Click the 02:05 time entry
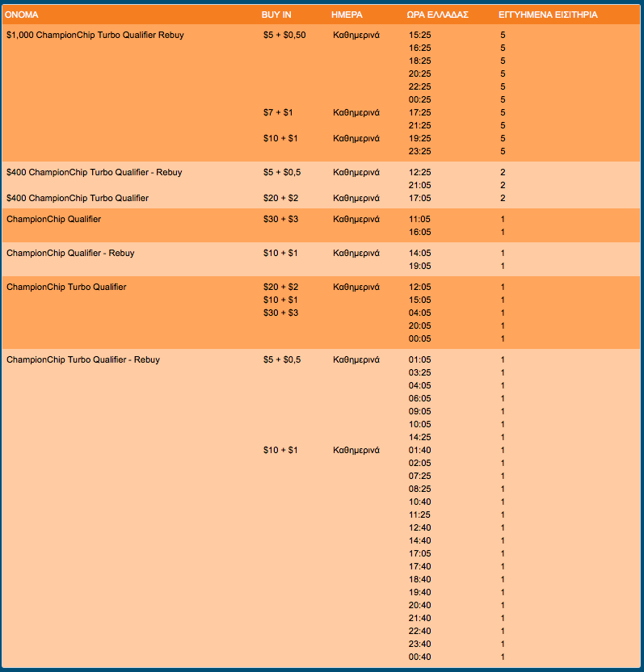The width and height of the screenshot is (644, 672). tap(419, 463)
